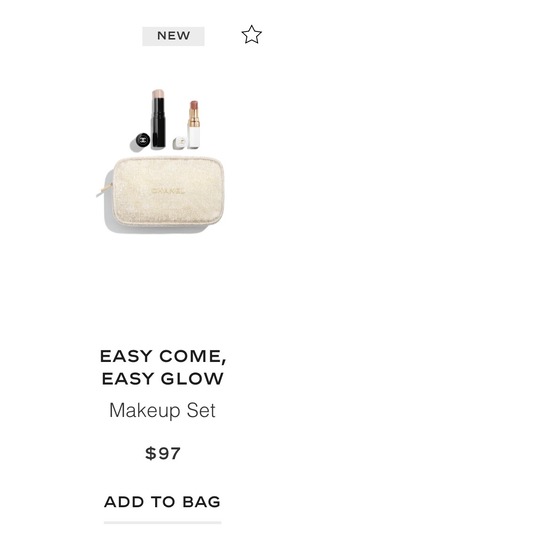Open the cream glitter pouch image

[x=164, y=191]
